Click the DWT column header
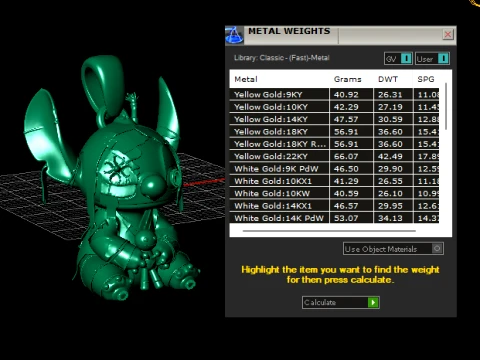This screenshot has height=360, width=480. pos(388,79)
